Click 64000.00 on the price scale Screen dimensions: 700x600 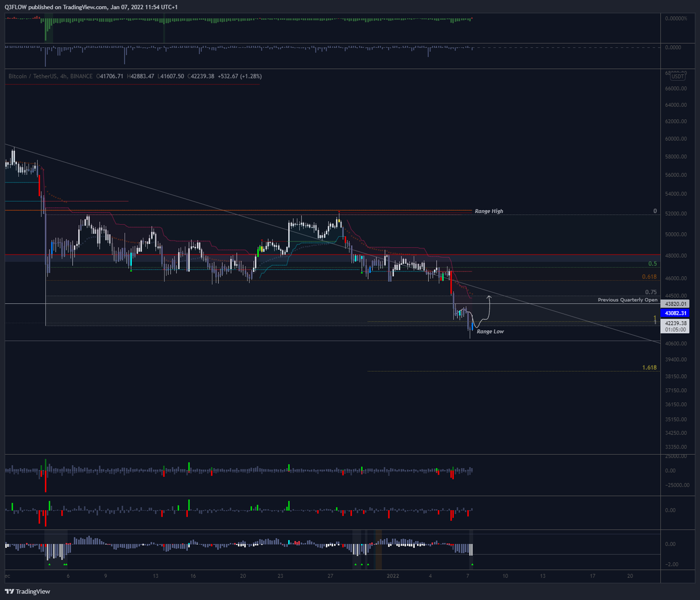(x=675, y=106)
